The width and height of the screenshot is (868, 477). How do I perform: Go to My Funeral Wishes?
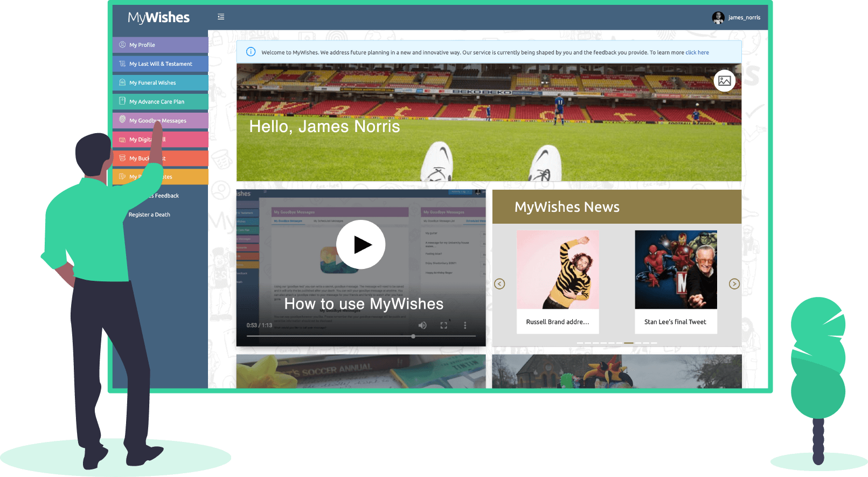tap(161, 82)
